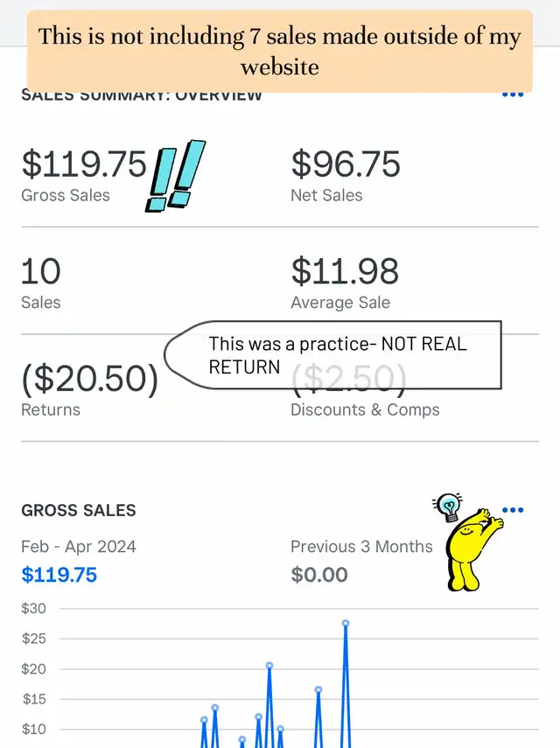Tap the Gross Sales section heading
Image resolution: width=560 pixels, height=748 pixels.
pyautogui.click(x=79, y=510)
